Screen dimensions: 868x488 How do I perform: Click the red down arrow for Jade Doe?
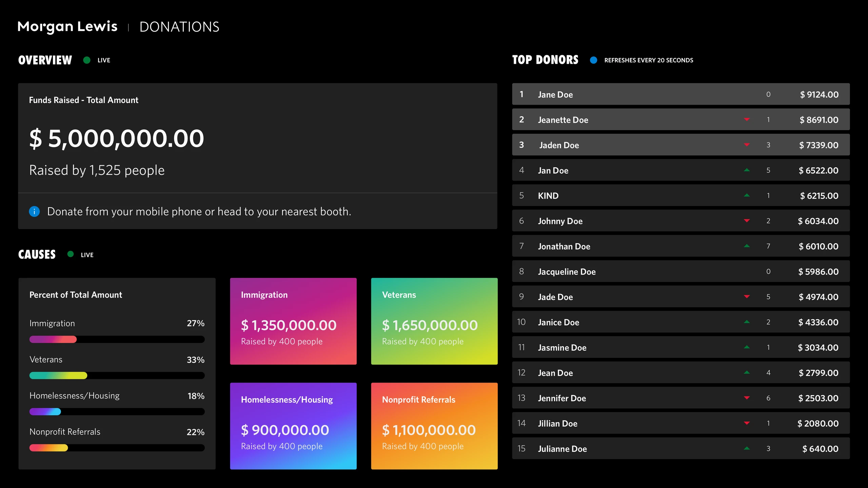pos(747,297)
